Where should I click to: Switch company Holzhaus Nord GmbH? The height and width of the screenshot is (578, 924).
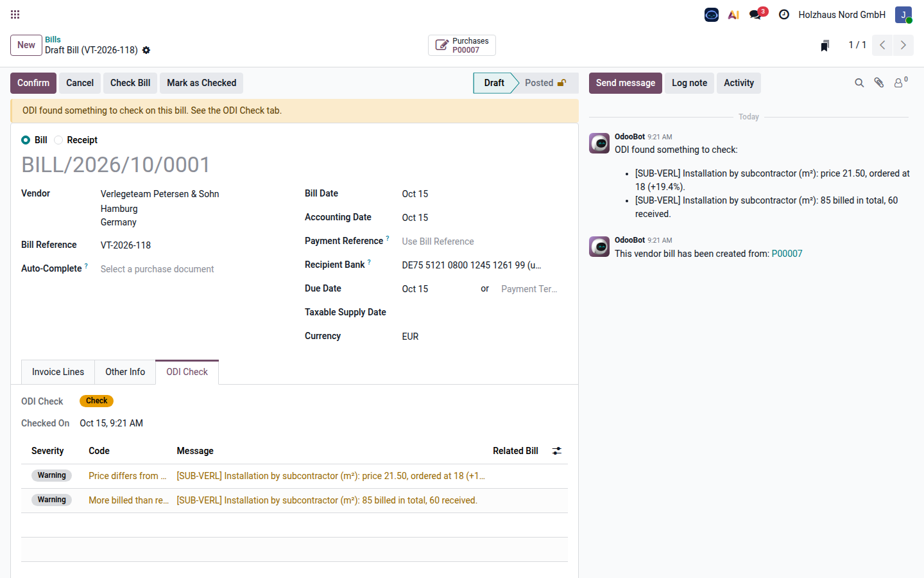(x=842, y=14)
